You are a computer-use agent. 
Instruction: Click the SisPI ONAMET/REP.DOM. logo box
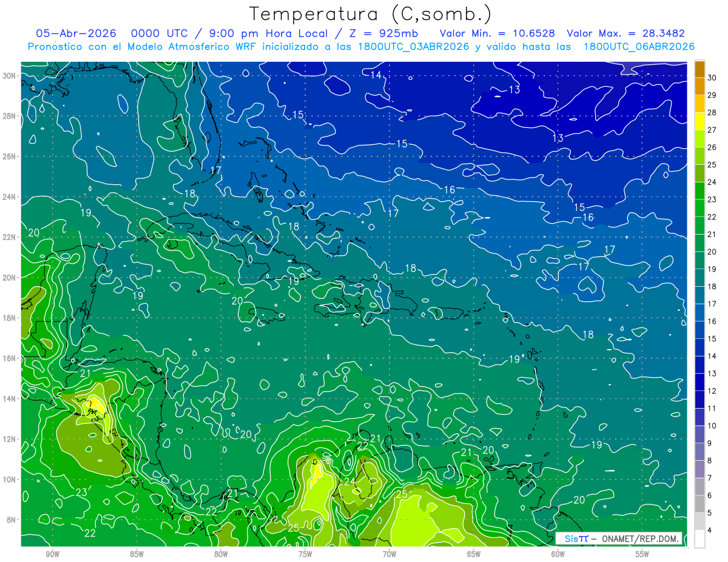[619, 538]
